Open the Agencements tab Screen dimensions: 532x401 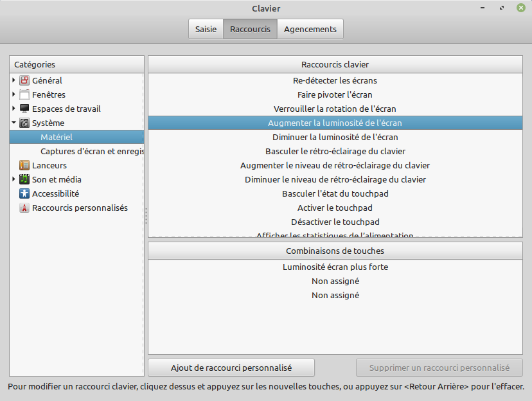point(310,30)
